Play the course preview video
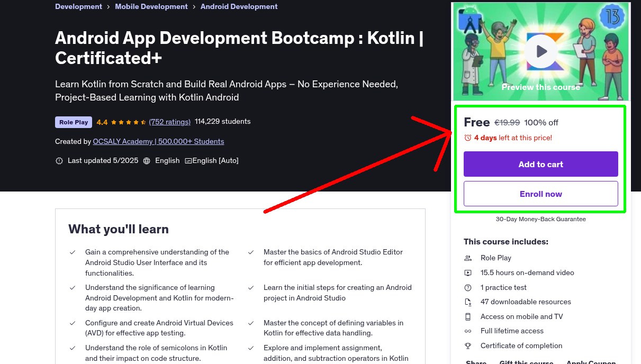 tap(541, 51)
